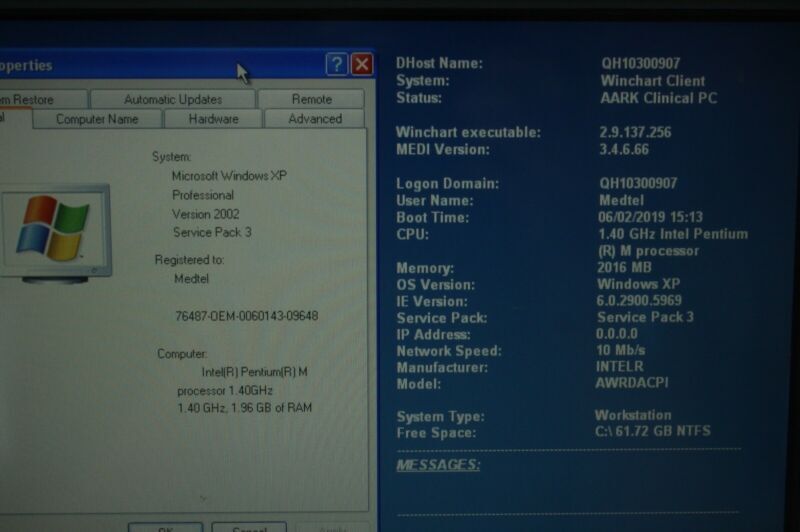Open the Hardware tab
800x532 pixels.
click(213, 119)
